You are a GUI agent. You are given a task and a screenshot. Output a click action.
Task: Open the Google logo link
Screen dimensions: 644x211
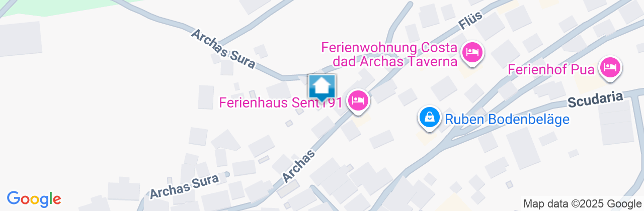(34, 199)
